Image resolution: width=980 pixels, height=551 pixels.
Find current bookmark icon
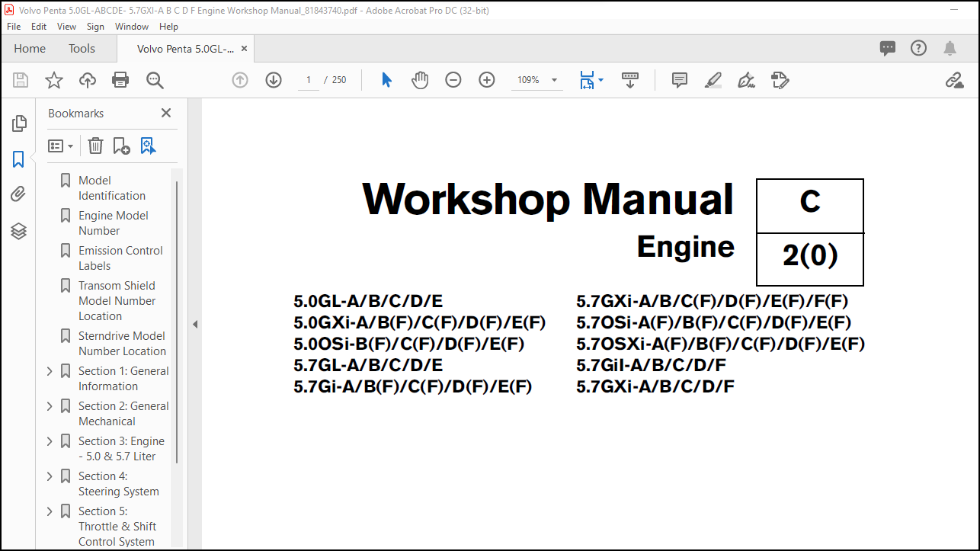[x=148, y=146]
